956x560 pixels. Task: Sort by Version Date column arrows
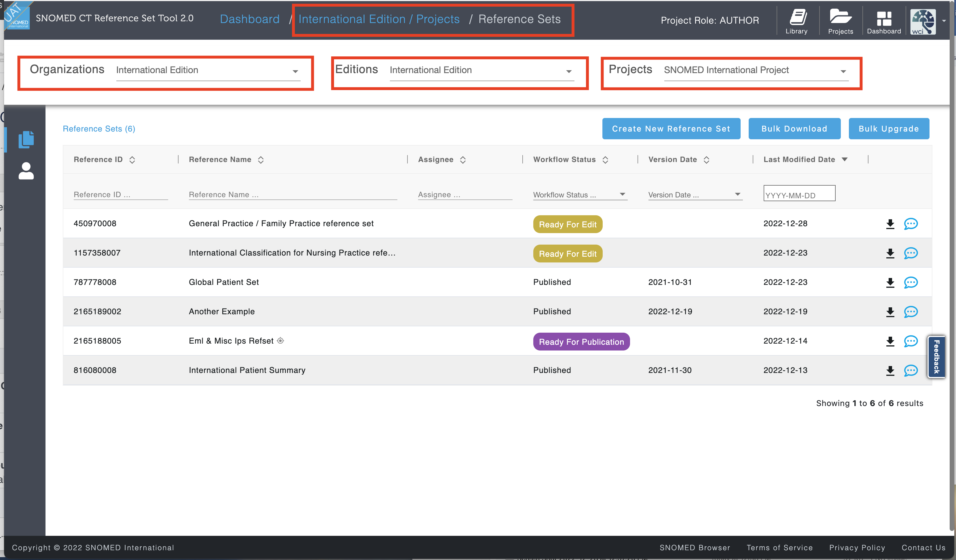[x=706, y=160]
